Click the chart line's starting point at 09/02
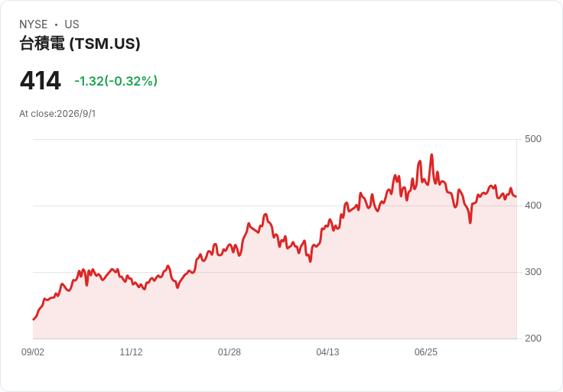The height and width of the screenshot is (392, 563). click(34, 319)
